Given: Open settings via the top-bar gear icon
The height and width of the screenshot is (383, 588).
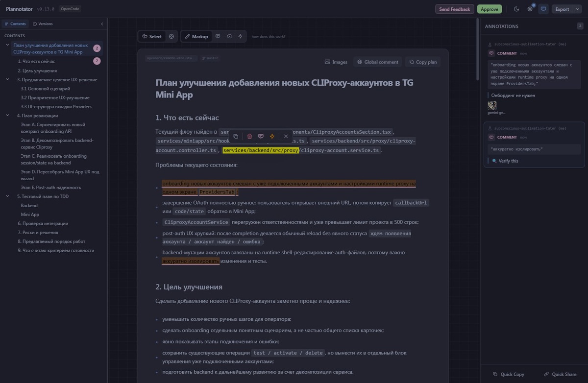Looking at the screenshot, I should pyautogui.click(x=530, y=9).
